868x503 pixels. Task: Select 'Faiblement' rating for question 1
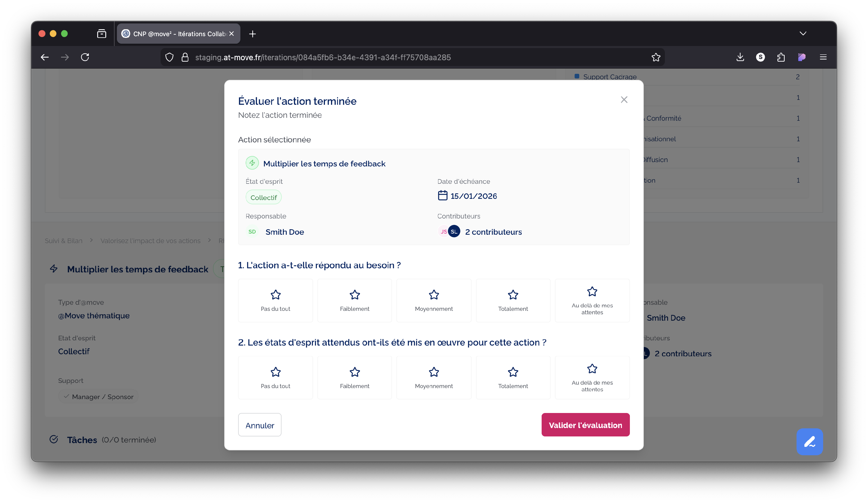click(354, 300)
